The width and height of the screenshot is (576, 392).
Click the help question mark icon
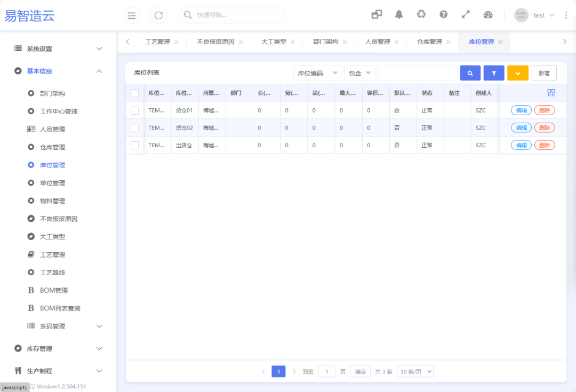[443, 15]
